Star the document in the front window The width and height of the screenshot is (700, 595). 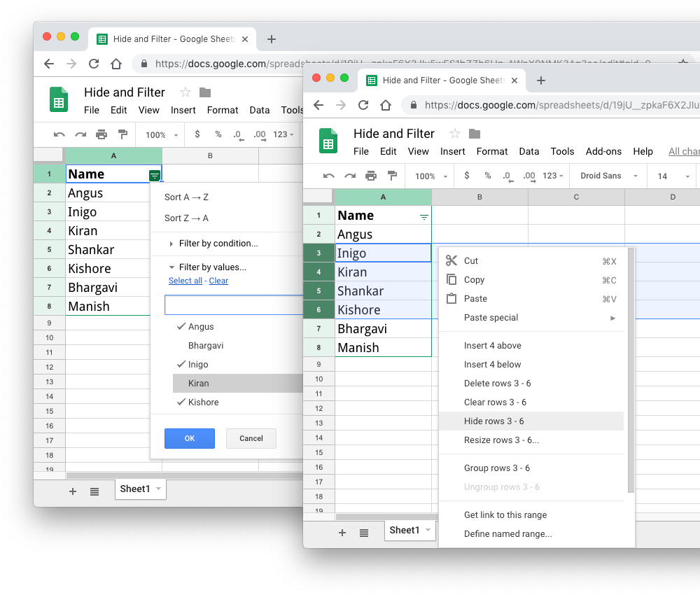click(454, 134)
